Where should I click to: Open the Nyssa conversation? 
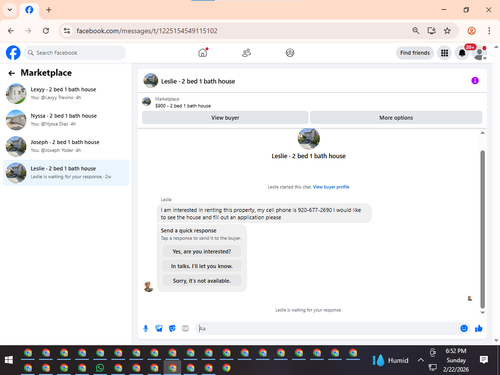(x=66, y=120)
